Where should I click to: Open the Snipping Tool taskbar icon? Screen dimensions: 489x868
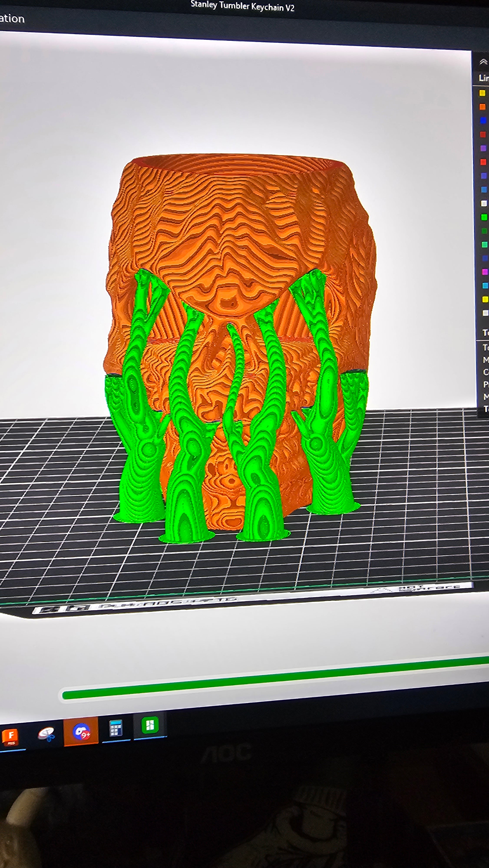tap(46, 734)
